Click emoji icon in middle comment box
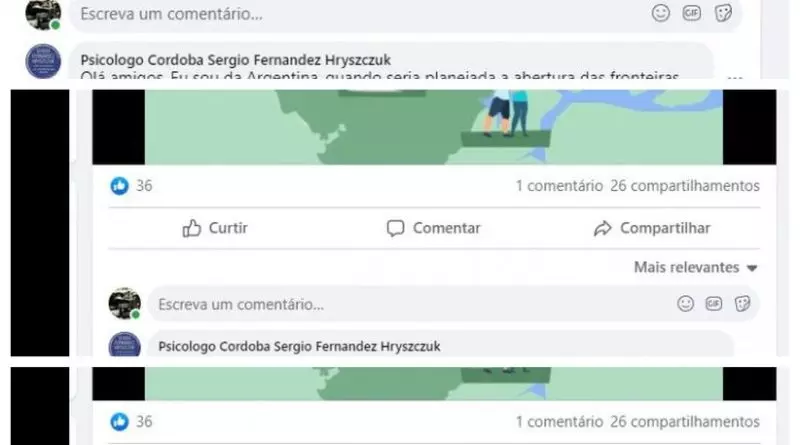Image resolution: width=800 pixels, height=445 pixels. pos(685,304)
